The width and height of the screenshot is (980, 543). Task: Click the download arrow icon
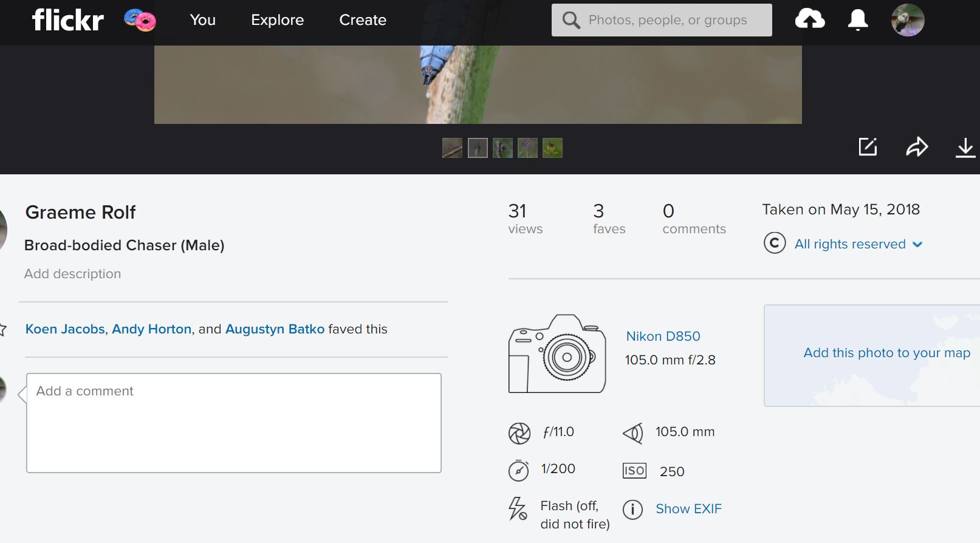click(x=965, y=148)
